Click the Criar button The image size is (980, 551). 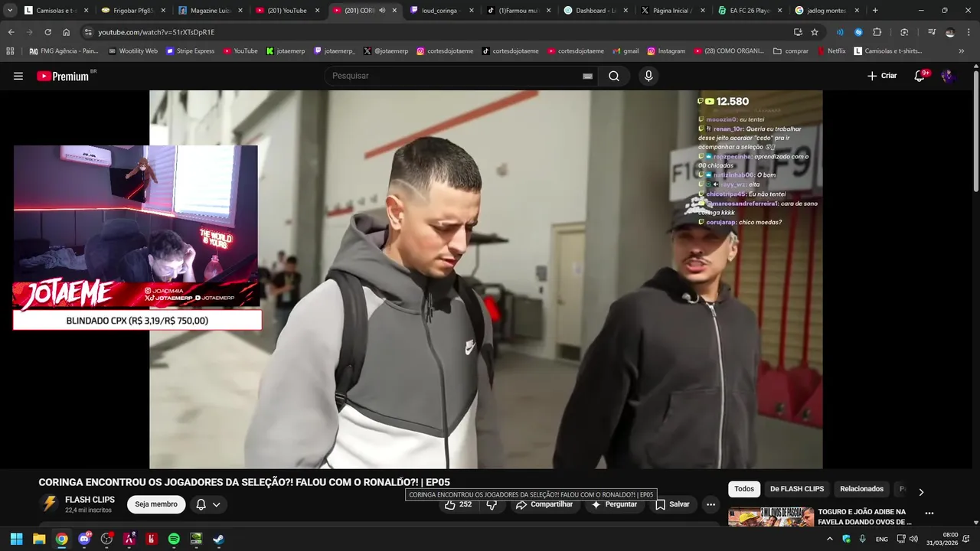tap(882, 76)
